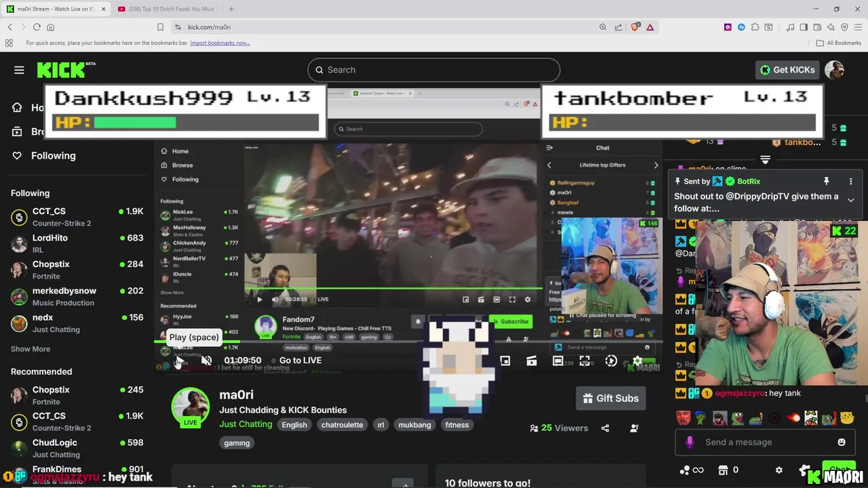Unmute the stream player
Image resolution: width=868 pixels, height=488 pixels.
[x=206, y=361]
